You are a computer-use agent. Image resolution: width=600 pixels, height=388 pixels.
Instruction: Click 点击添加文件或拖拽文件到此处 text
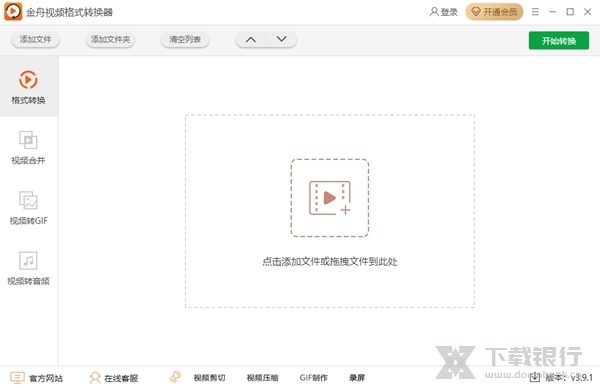pyautogui.click(x=330, y=262)
